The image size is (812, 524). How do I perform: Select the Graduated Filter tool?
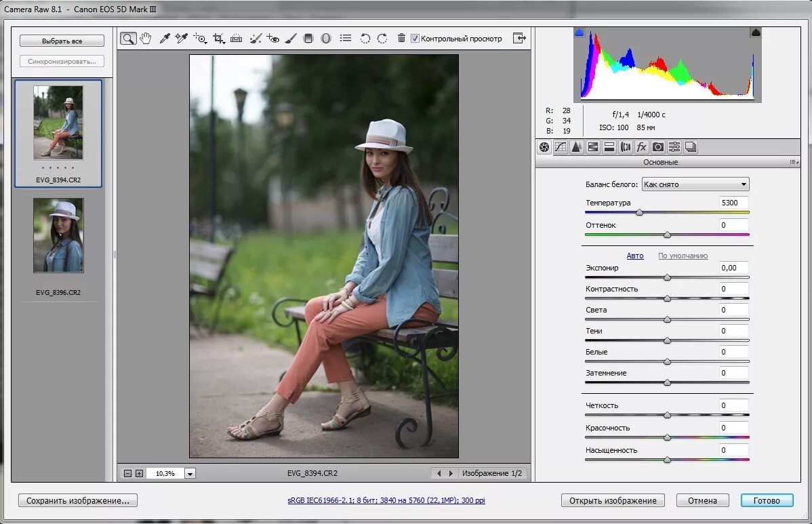[x=308, y=39]
